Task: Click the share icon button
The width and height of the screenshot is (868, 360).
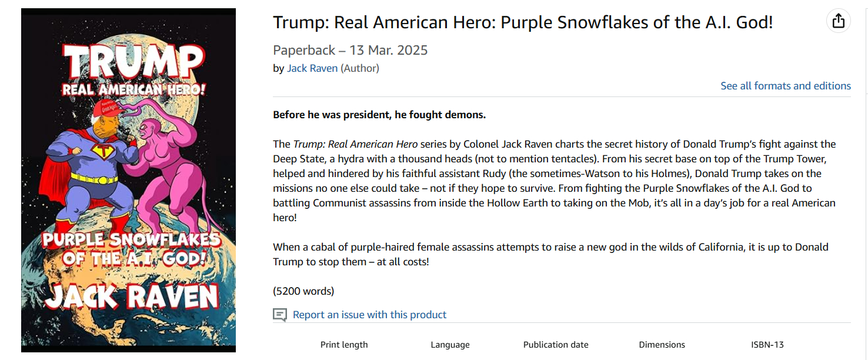Action: tap(838, 21)
